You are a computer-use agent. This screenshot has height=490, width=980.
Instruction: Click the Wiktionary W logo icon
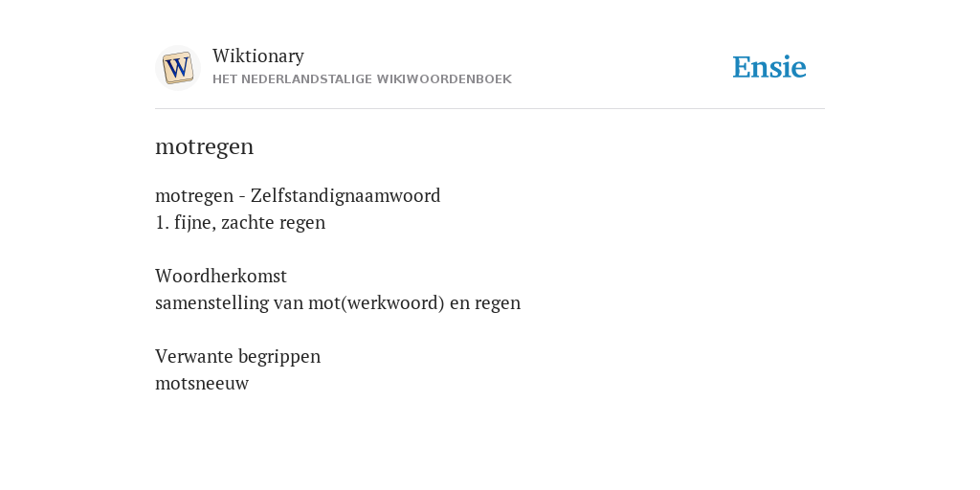click(177, 68)
